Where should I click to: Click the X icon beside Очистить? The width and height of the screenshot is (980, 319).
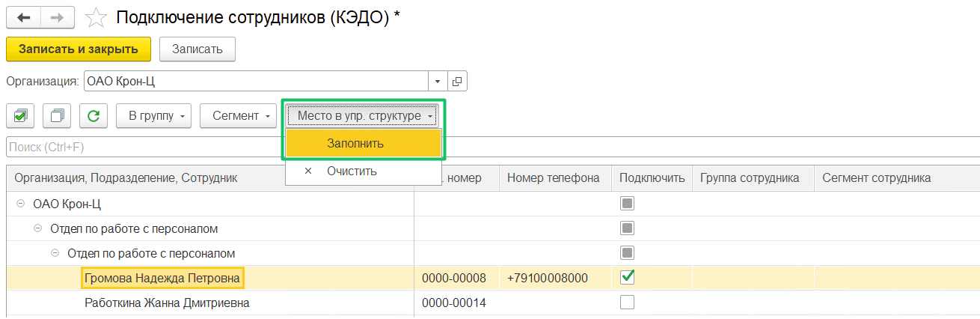(x=308, y=171)
